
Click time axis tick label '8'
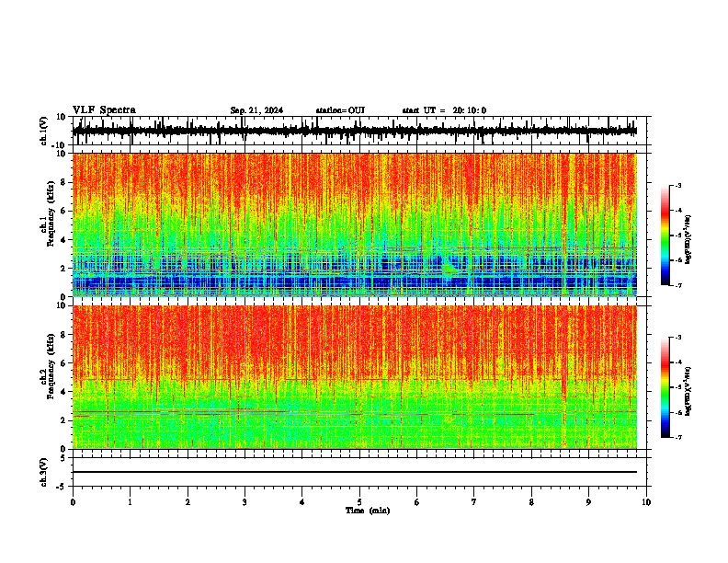531,502
